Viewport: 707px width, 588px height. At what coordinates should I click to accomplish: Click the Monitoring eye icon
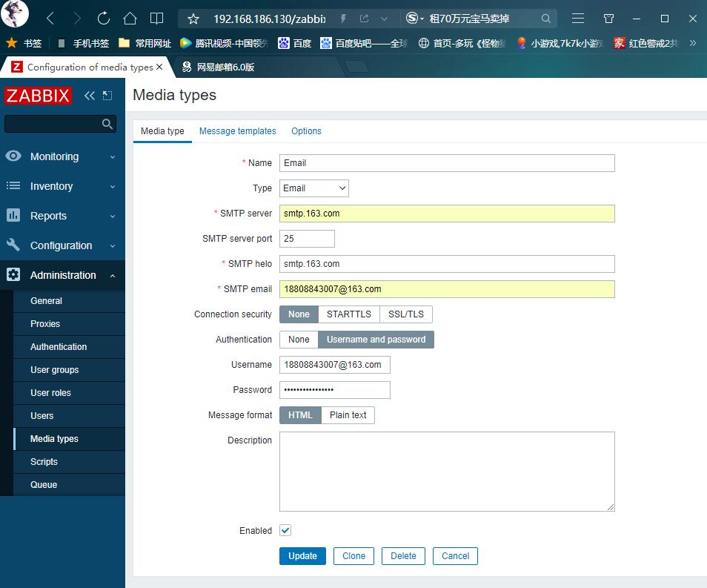[13, 156]
